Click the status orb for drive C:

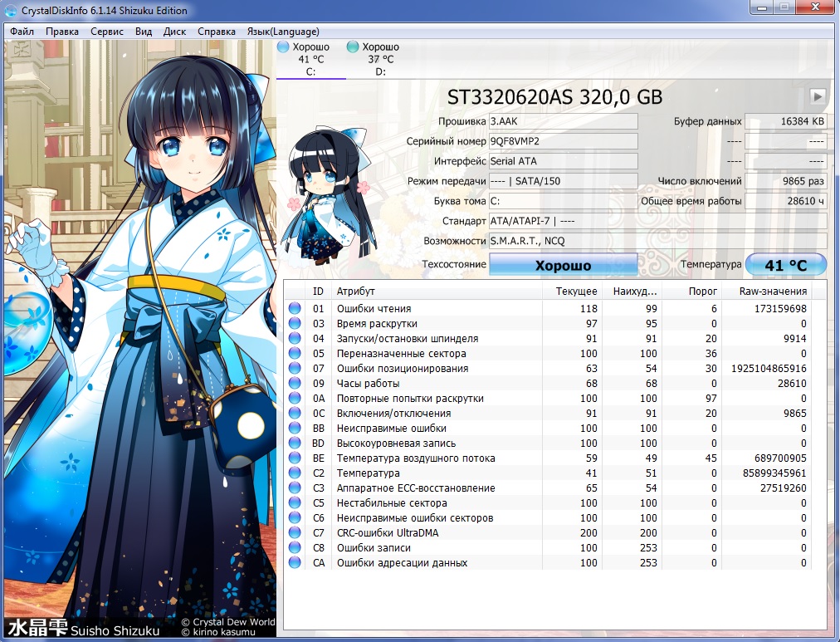(283, 47)
